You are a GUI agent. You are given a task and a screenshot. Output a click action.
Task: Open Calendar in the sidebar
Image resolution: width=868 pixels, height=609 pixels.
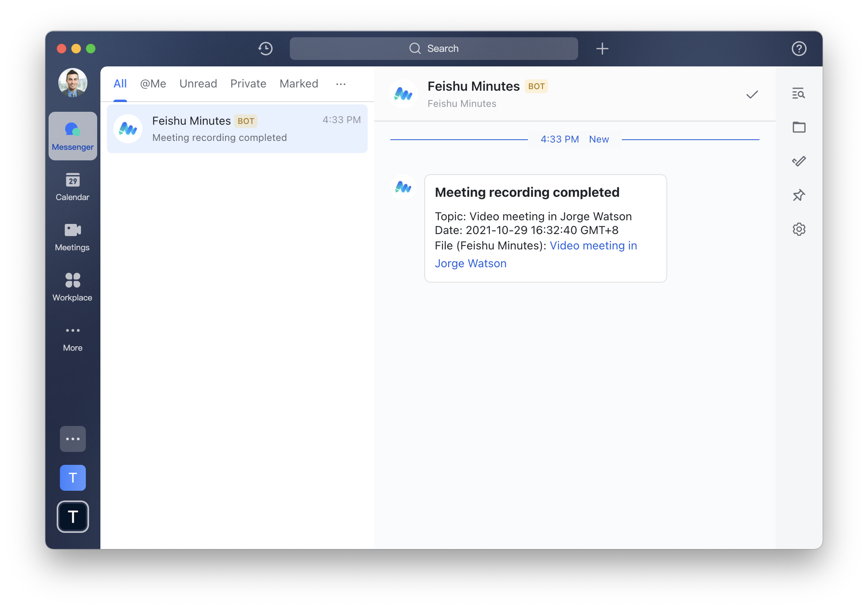tap(72, 187)
